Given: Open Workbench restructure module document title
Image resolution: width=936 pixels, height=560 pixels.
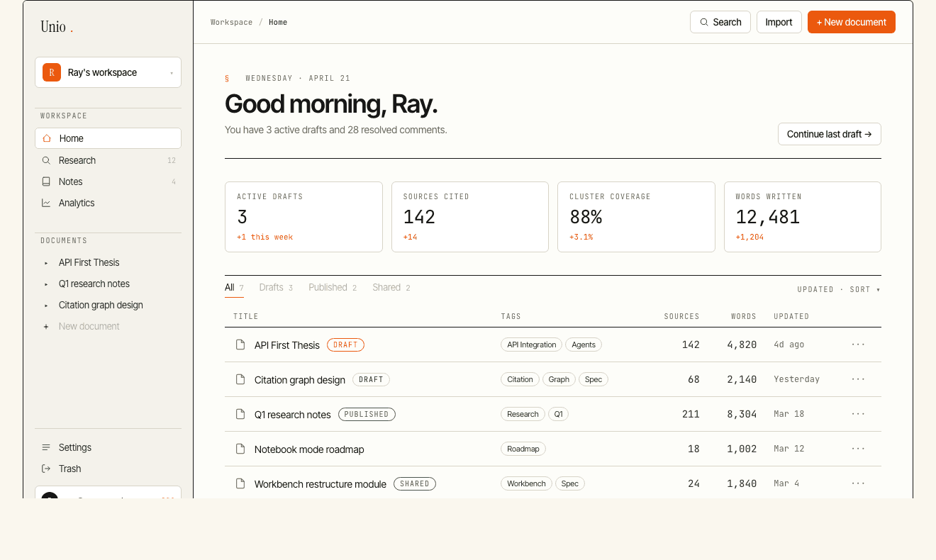Looking at the screenshot, I should tap(321, 484).
